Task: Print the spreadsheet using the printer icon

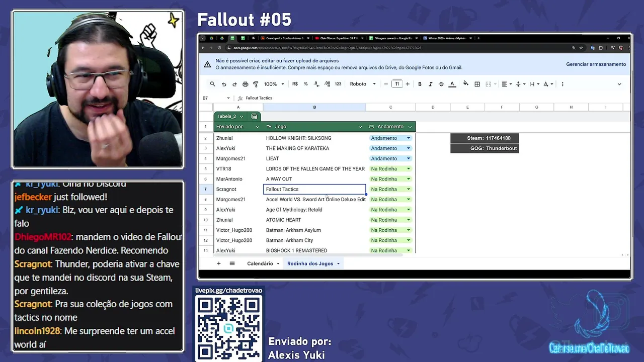Action: tap(245, 84)
